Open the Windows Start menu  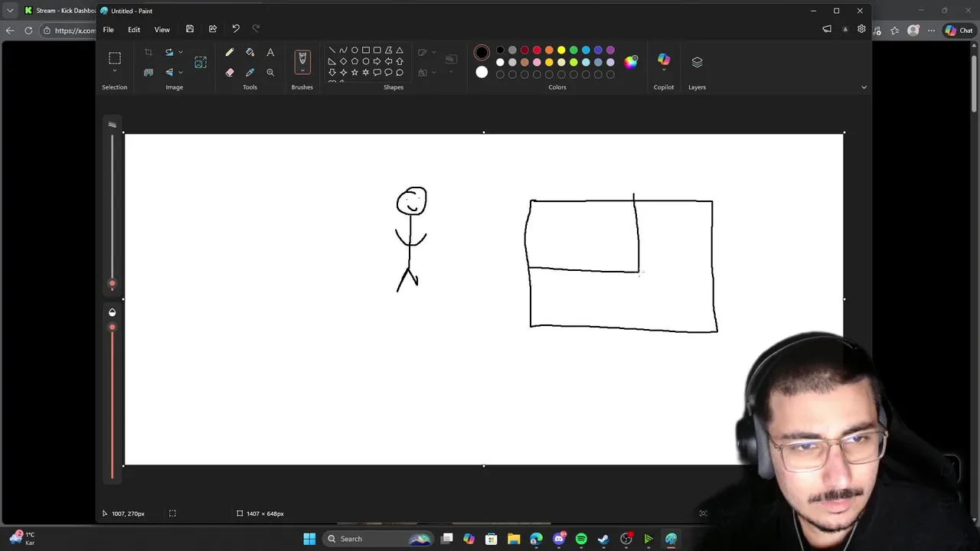(309, 539)
